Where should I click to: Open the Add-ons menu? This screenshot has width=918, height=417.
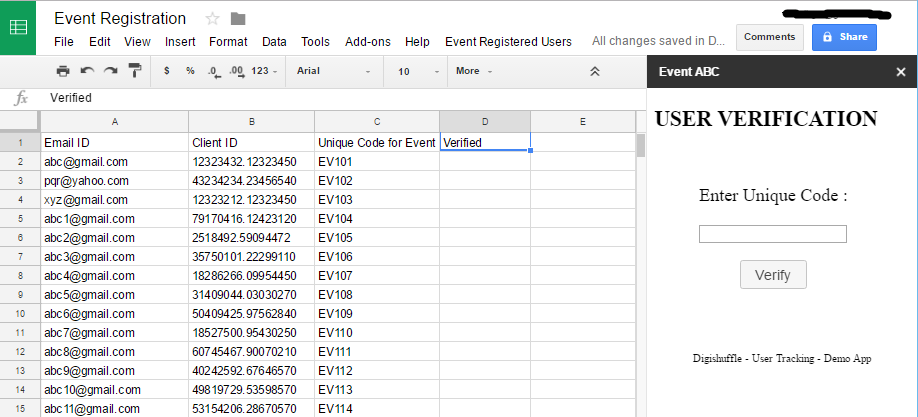point(368,42)
